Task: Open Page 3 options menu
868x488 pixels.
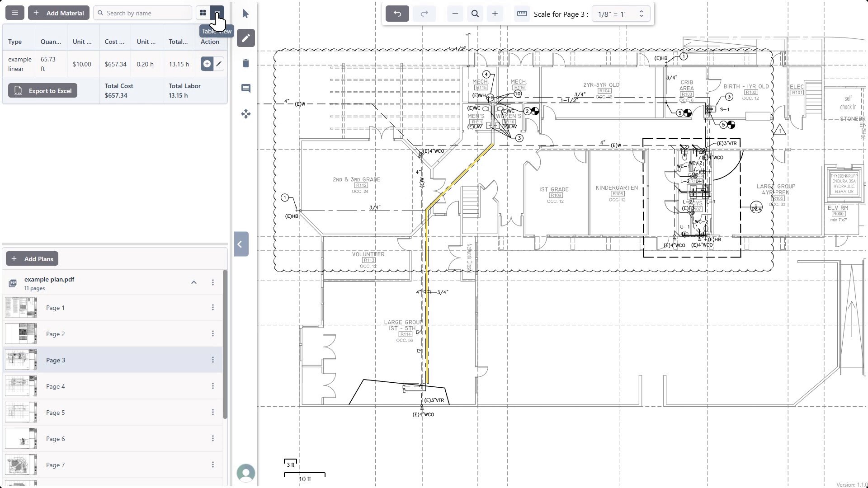Action: 213,360
